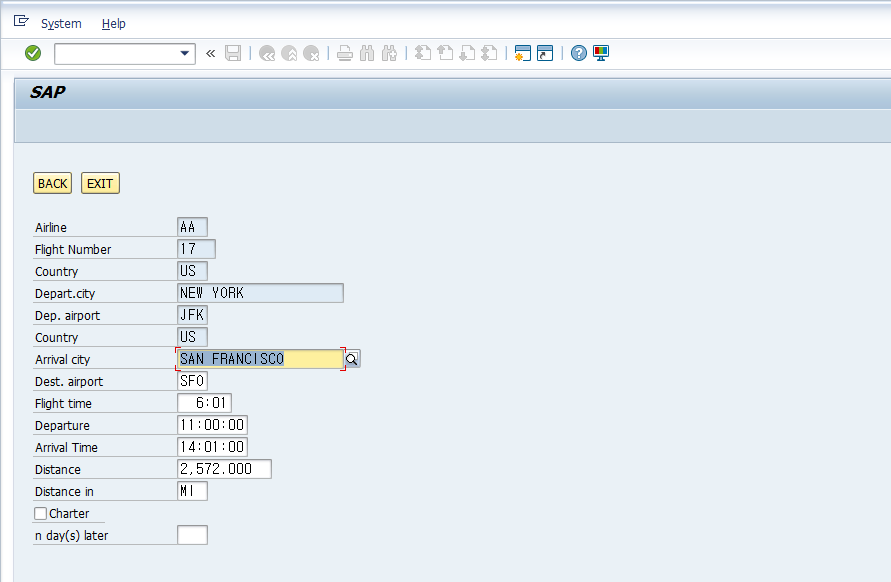
Task: Click the Previous Page icon
Action: click(445, 53)
